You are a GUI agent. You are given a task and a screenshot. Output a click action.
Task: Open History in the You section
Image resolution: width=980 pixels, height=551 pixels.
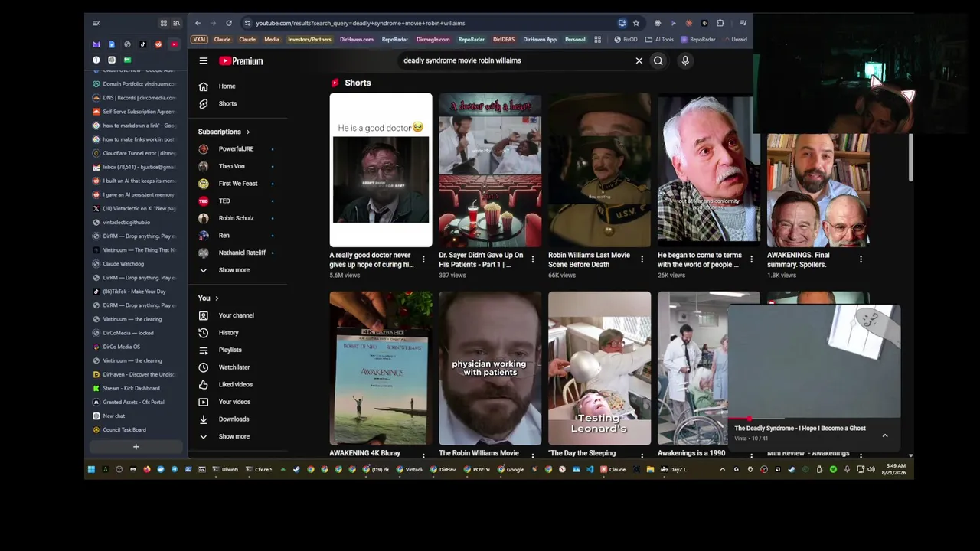pos(228,333)
